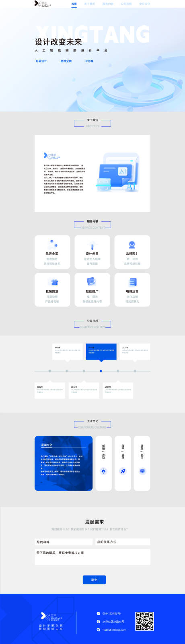Select the 包装策划 service card title
Image resolution: width=185 pixels, height=644 pixels.
click(x=52, y=291)
